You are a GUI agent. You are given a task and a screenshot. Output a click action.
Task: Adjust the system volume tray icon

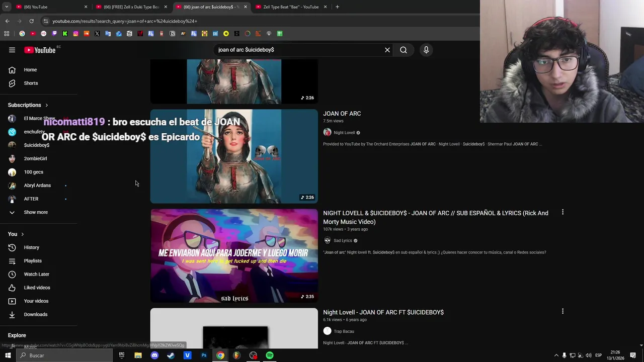point(588,355)
